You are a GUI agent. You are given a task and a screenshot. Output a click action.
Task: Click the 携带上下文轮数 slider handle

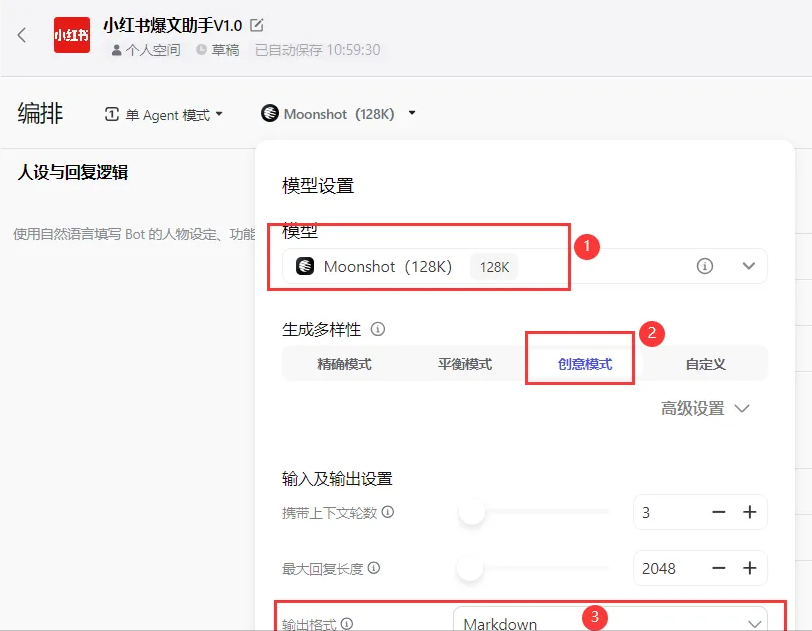point(471,512)
